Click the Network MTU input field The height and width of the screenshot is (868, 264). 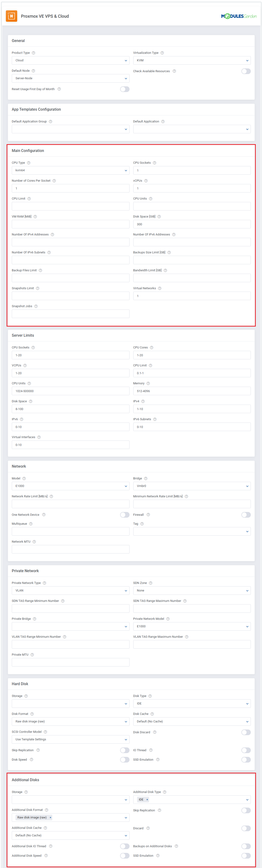tap(71, 549)
